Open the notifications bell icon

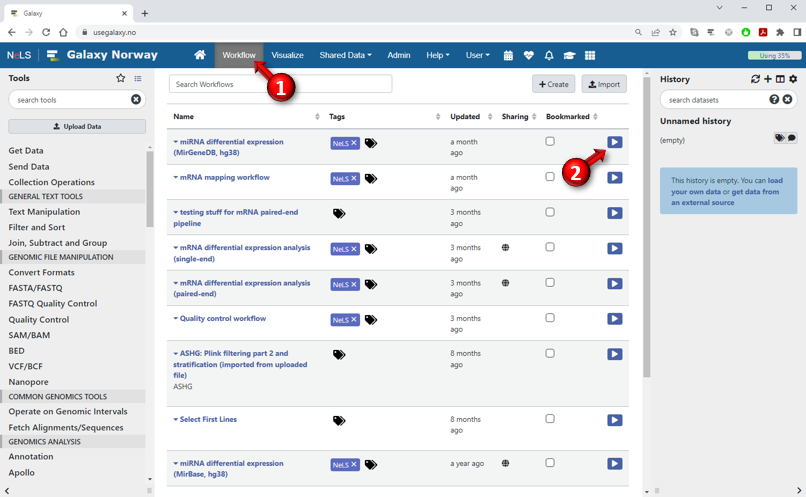click(x=549, y=55)
